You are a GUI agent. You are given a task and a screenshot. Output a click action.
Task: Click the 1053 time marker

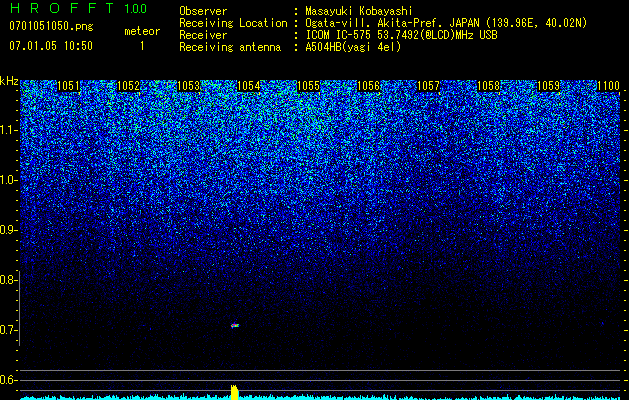point(189,86)
